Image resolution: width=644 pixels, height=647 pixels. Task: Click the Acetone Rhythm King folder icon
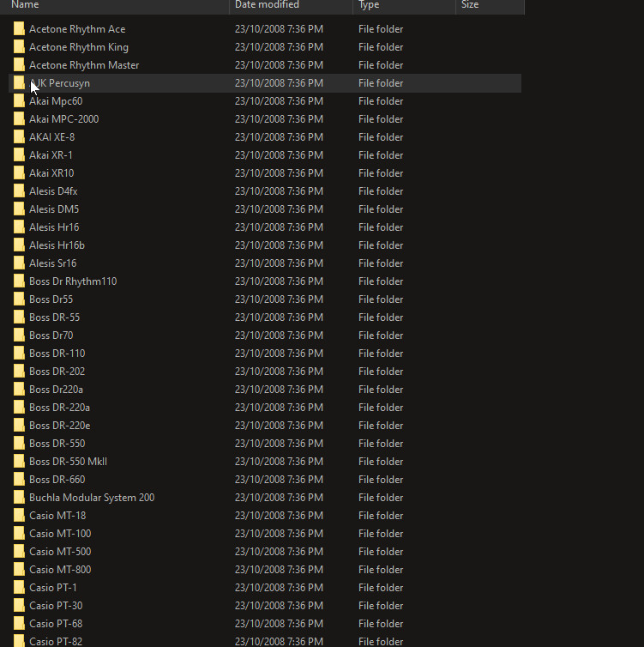coord(19,47)
